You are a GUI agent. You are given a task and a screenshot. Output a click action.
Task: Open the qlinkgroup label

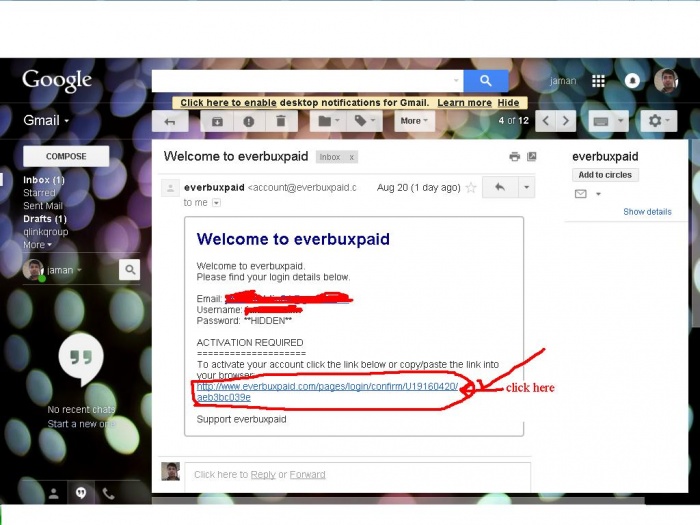coord(46,232)
